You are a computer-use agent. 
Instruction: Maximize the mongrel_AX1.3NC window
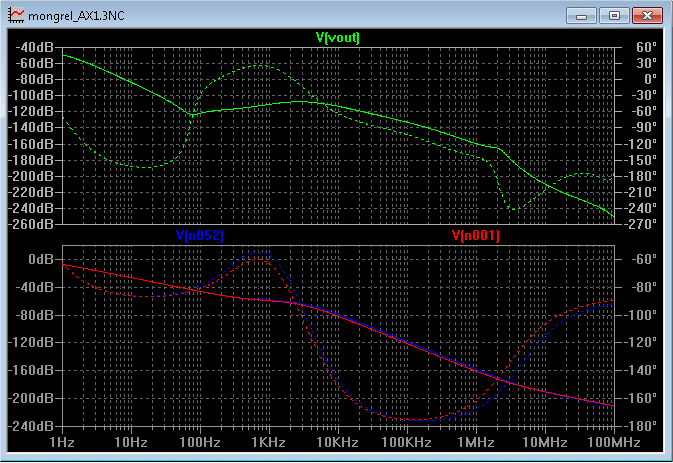coord(614,16)
